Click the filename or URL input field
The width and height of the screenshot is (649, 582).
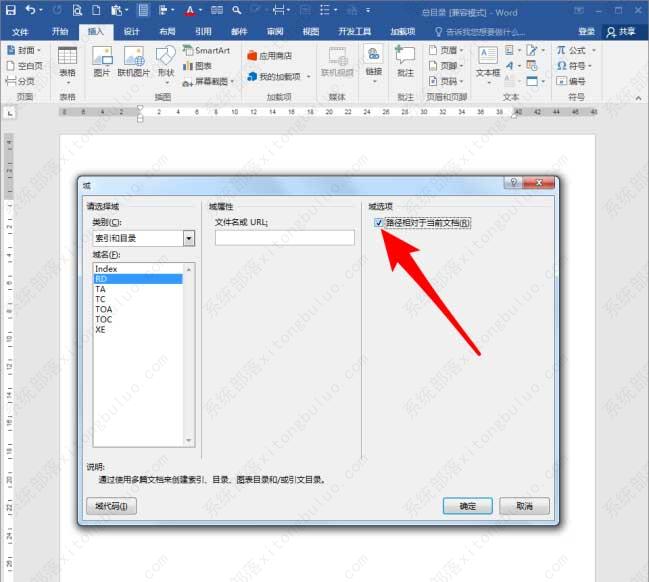pos(284,238)
